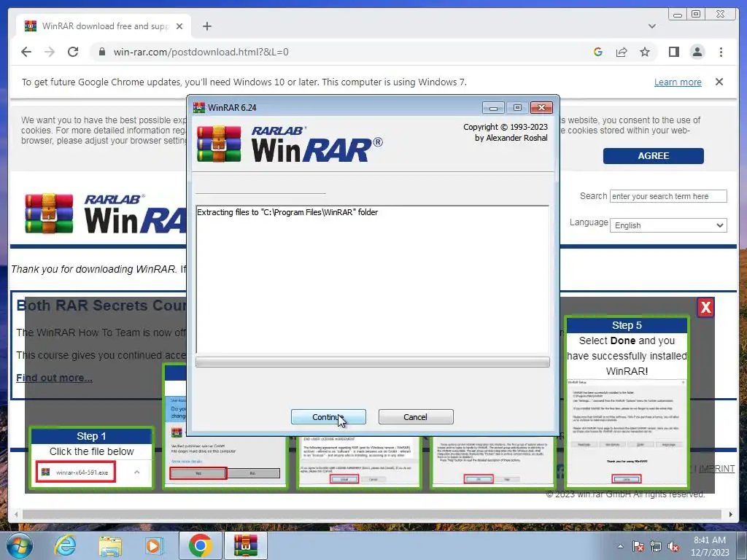
Task: Close the install steps overlay with red X
Action: click(705, 307)
